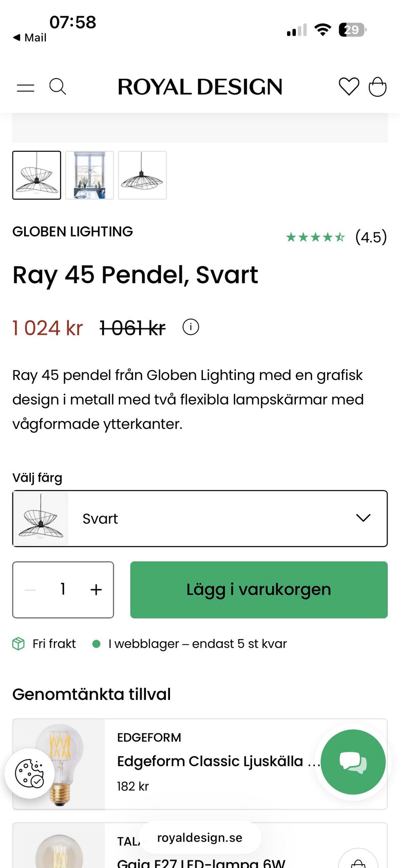Open the shopping bag cart

(377, 87)
